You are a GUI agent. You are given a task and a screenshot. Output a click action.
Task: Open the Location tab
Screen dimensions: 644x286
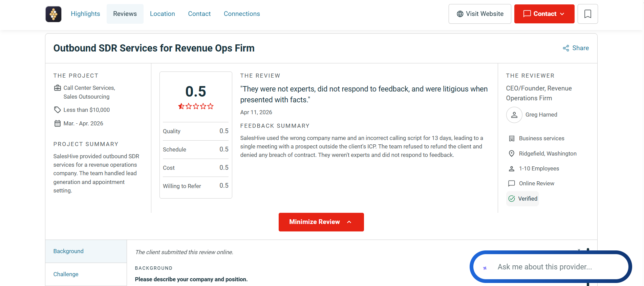coord(162,14)
